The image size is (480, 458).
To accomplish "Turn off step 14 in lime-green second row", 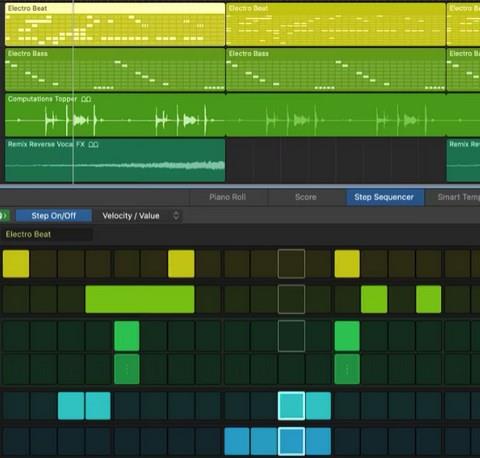I will 374,299.
